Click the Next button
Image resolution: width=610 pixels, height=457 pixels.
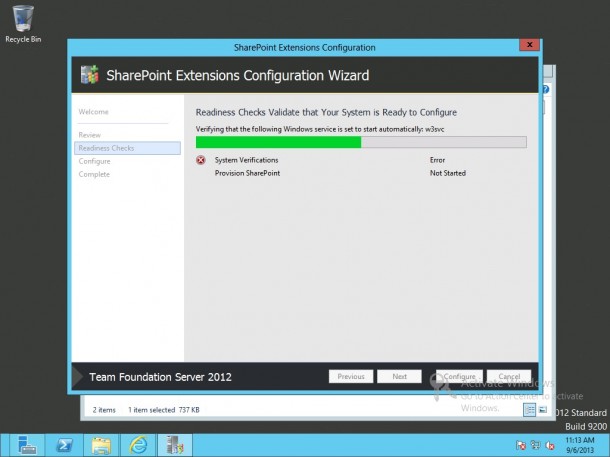(399, 376)
